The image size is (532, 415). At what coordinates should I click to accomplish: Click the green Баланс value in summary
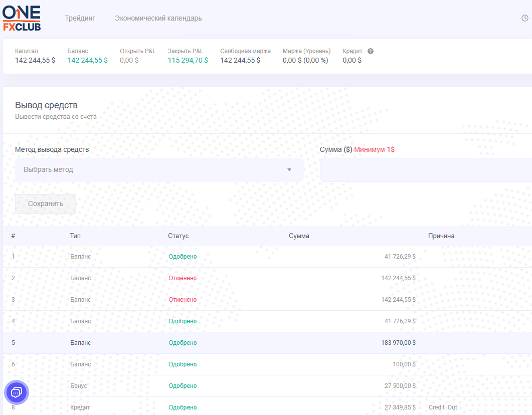[87, 61]
